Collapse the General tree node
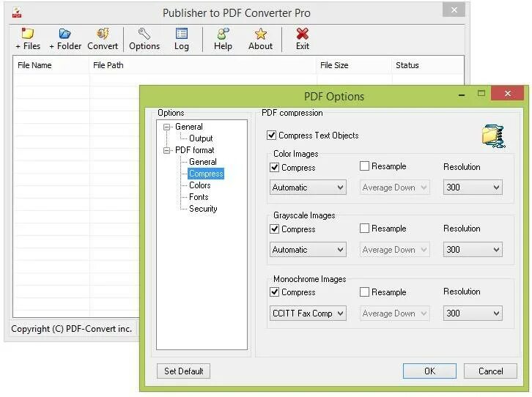 pos(166,127)
